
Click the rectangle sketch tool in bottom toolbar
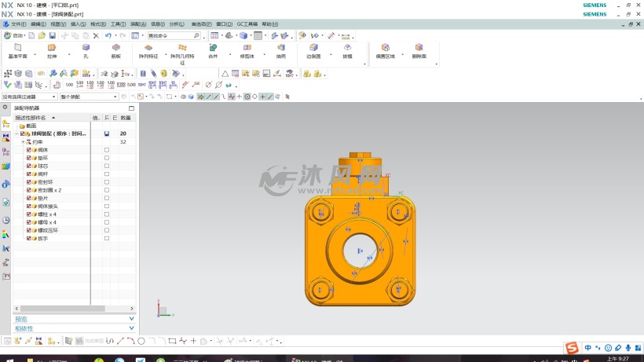[x=172, y=341]
